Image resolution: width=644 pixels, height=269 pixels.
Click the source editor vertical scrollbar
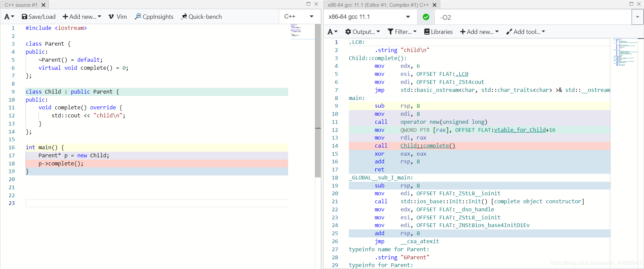[x=318, y=101]
